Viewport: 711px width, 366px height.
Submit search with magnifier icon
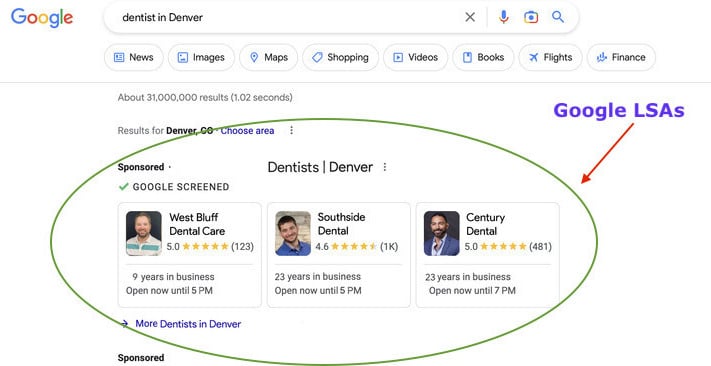[x=558, y=17]
